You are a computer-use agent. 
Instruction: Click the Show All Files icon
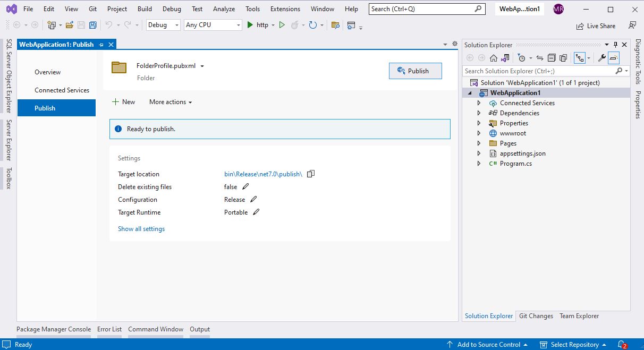(563, 58)
